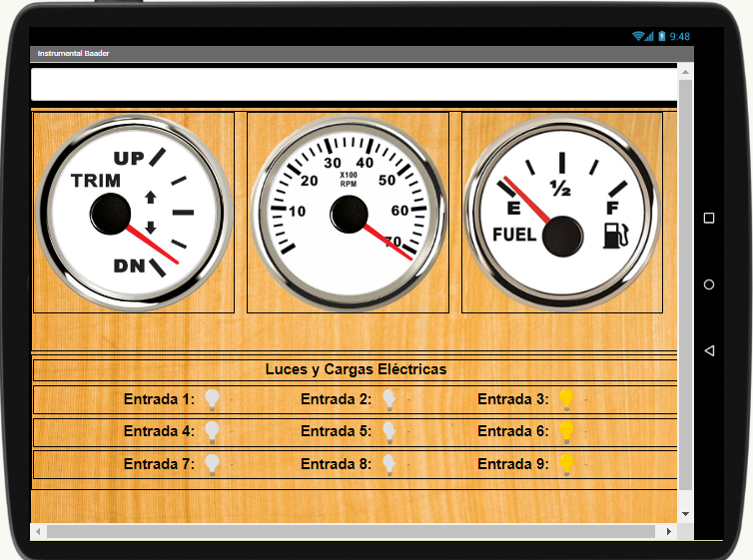
Task: Tap the Wi-Fi status icon
Action: click(640, 36)
